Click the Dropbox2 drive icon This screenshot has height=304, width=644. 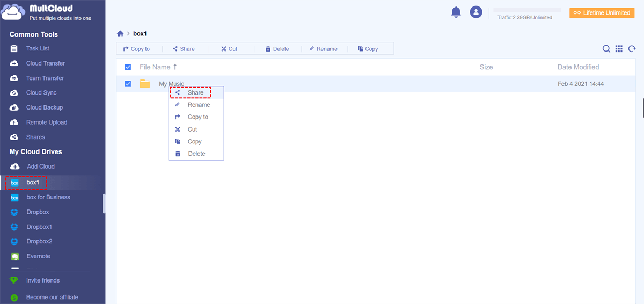tap(14, 242)
